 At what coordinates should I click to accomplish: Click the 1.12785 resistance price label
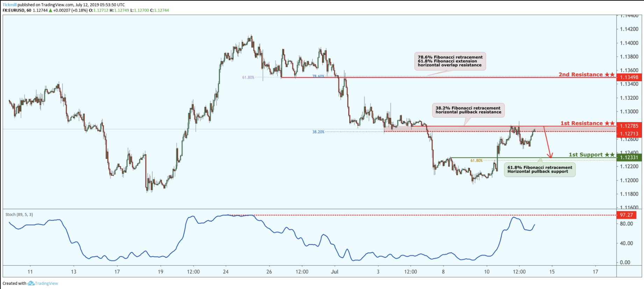tap(629, 126)
